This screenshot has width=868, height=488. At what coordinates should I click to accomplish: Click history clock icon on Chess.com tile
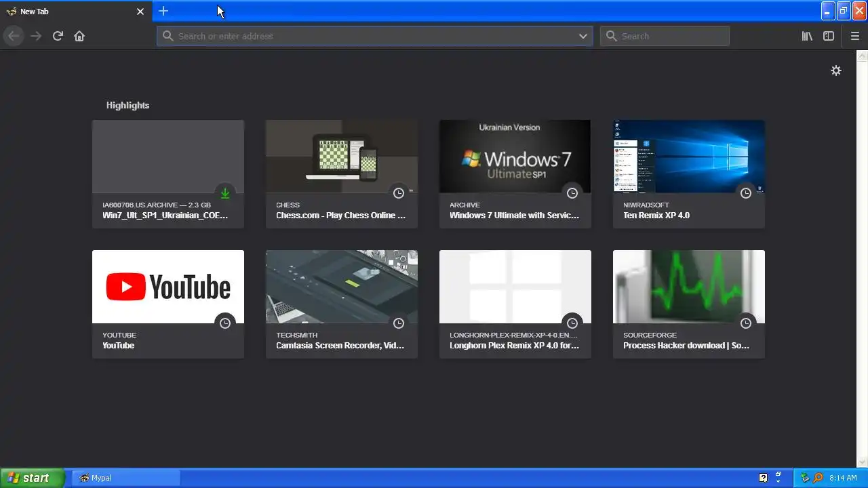(399, 193)
